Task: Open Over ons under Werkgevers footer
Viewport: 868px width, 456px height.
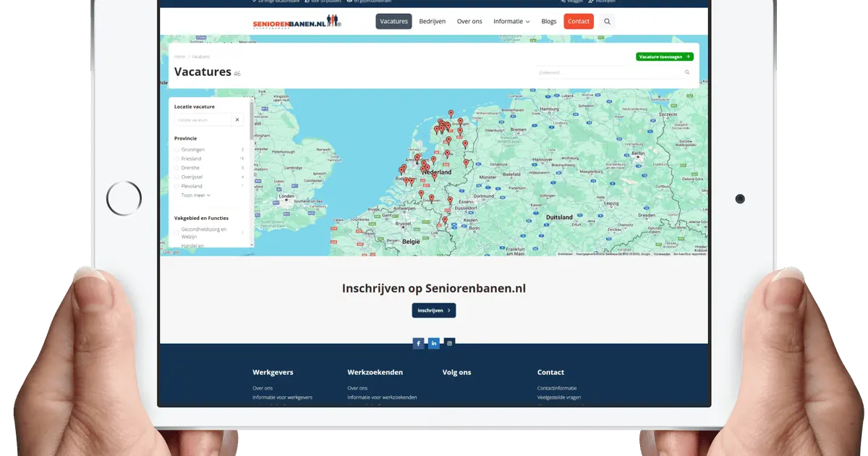Action: coord(263,388)
